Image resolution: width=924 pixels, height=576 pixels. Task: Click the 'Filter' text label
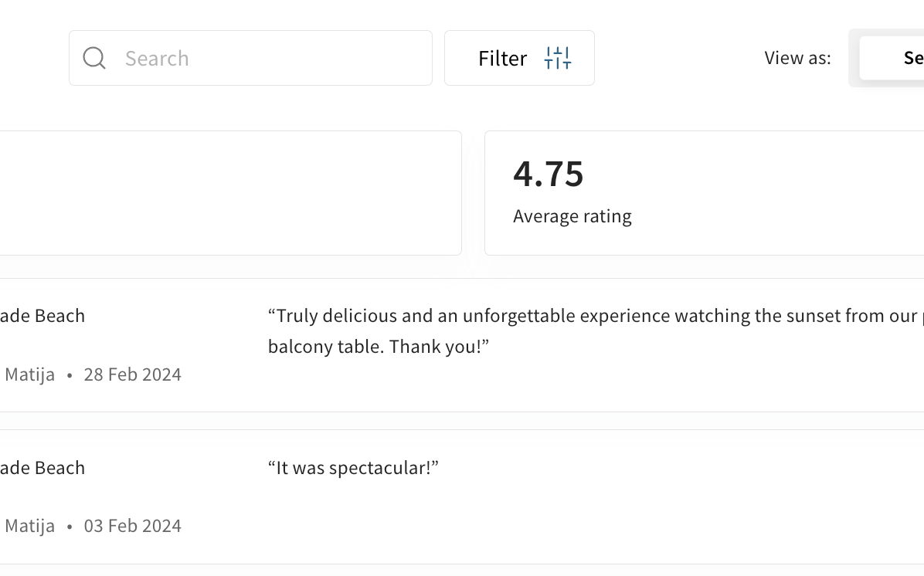(502, 59)
